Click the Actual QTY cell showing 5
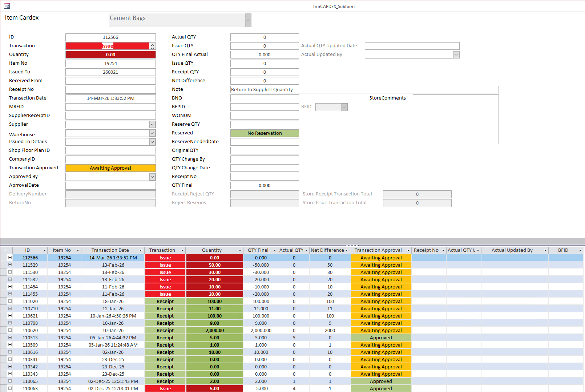 (x=294, y=338)
